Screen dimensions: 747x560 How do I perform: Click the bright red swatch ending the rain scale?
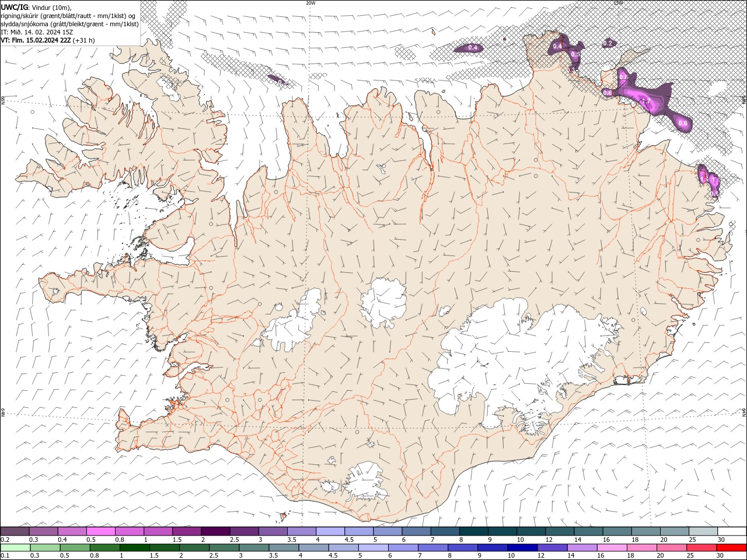732,548
